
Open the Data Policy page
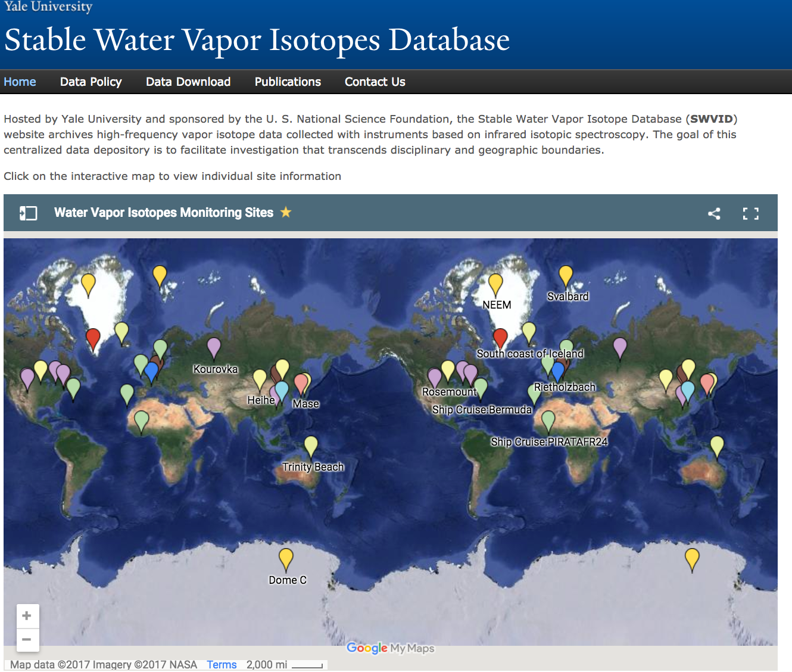pos(91,82)
